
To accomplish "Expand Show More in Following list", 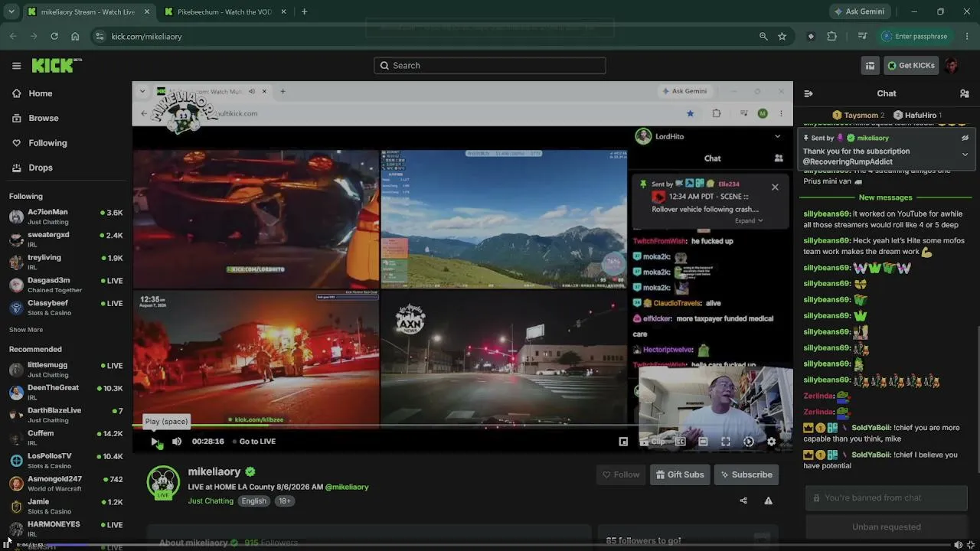I will pos(26,330).
